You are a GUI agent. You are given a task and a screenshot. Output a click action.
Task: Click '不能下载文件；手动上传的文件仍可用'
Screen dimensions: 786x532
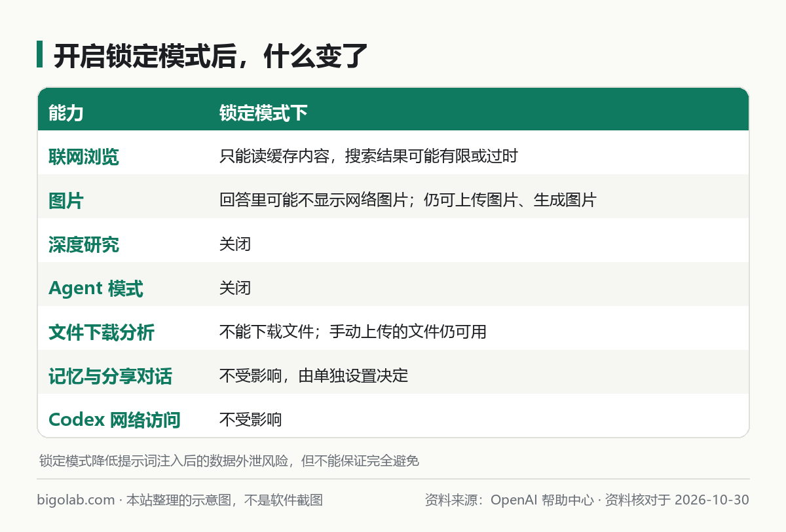(x=353, y=332)
